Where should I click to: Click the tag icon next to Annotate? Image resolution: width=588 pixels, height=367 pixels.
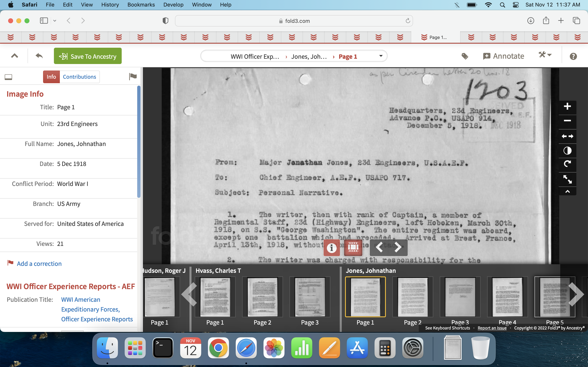coord(465,56)
